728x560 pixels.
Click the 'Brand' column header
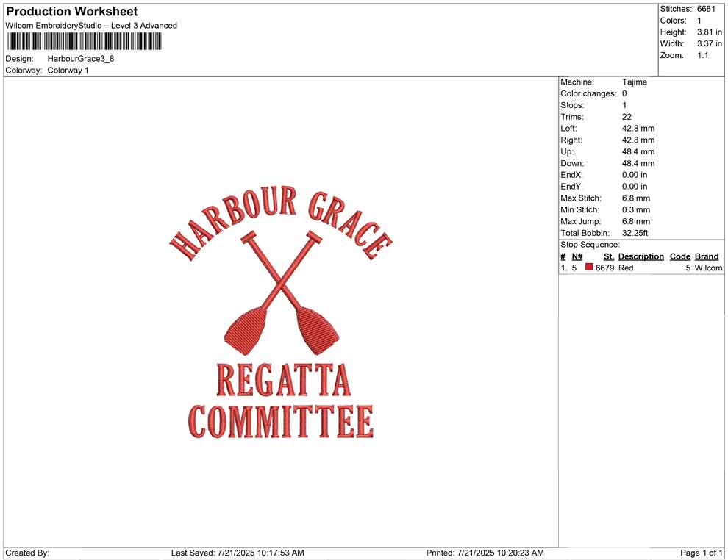coord(707,256)
